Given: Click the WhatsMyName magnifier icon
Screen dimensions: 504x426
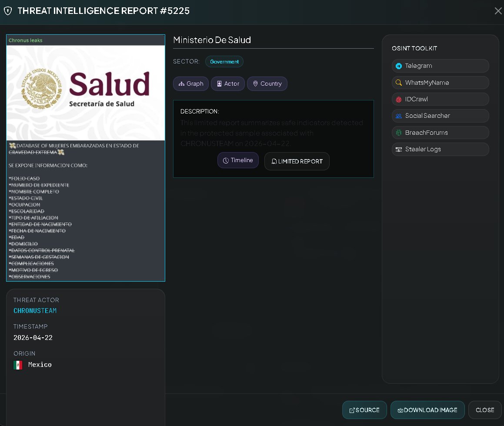Looking at the screenshot, I should [399, 83].
